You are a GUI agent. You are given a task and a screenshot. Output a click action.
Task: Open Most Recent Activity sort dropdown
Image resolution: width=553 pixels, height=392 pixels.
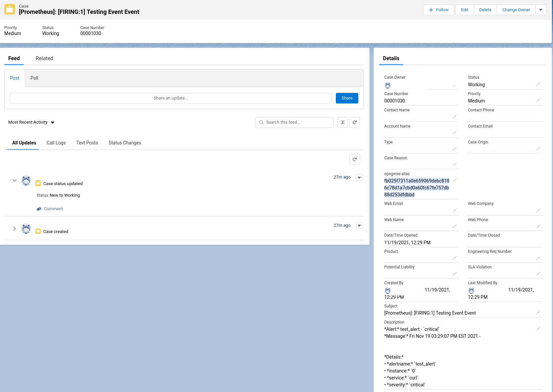point(31,122)
